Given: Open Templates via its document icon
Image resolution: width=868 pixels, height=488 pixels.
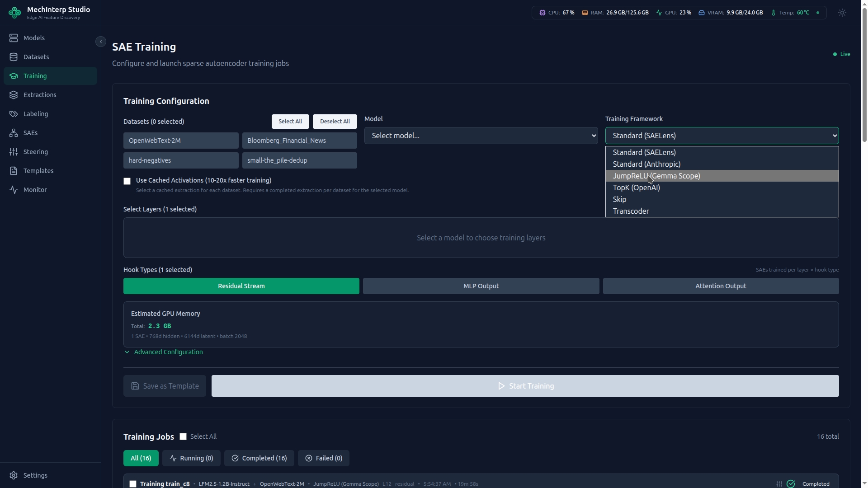Looking at the screenshot, I should [14, 171].
